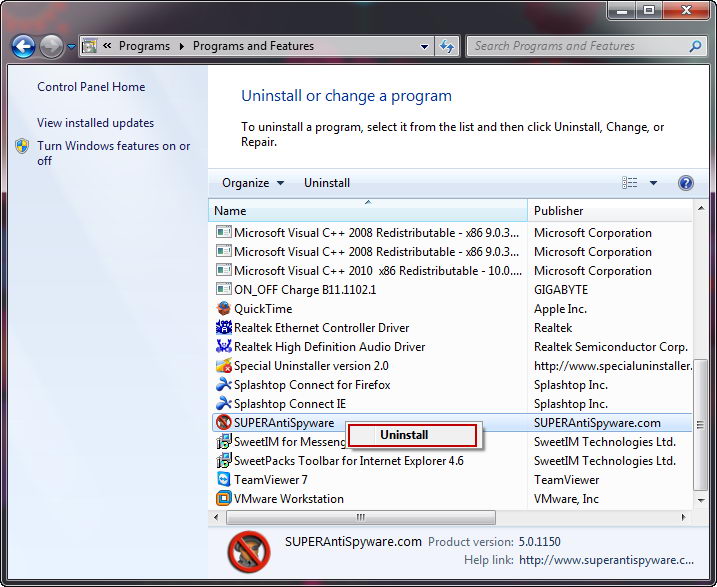Click SUPERAntiSpyware.com publisher cell
This screenshot has width=717, height=587.
pyautogui.click(x=597, y=423)
